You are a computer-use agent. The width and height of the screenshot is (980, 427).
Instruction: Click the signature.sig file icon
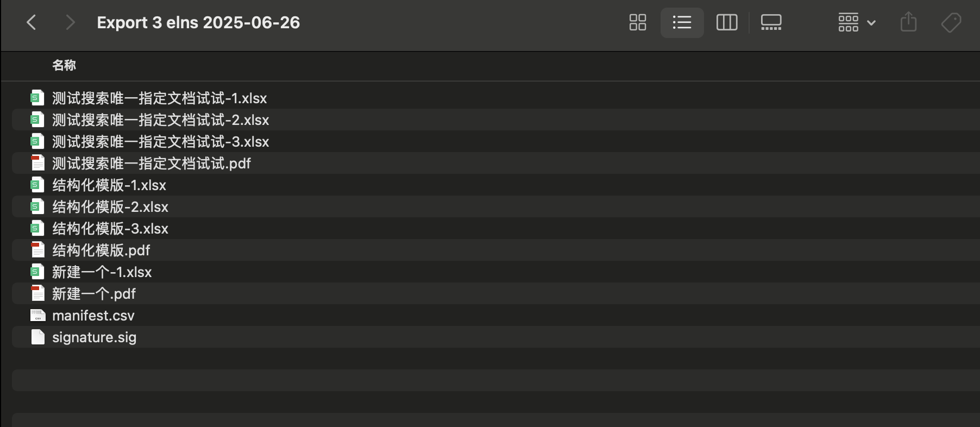(x=37, y=337)
